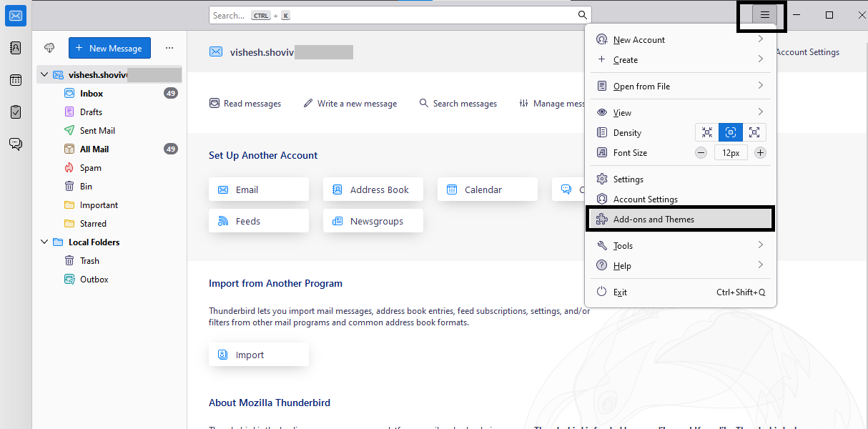The width and height of the screenshot is (868, 429).
Task: Select relaxed density icon
Action: (754, 132)
